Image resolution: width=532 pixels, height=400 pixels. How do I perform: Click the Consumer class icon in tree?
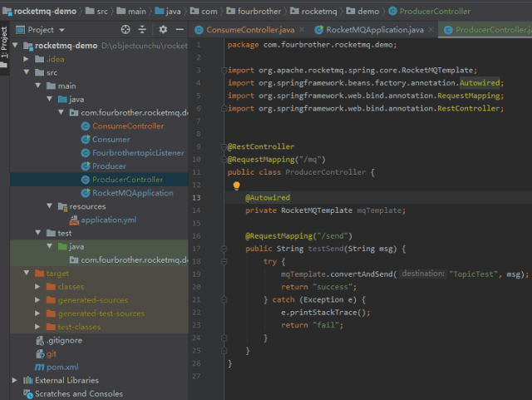click(x=86, y=140)
